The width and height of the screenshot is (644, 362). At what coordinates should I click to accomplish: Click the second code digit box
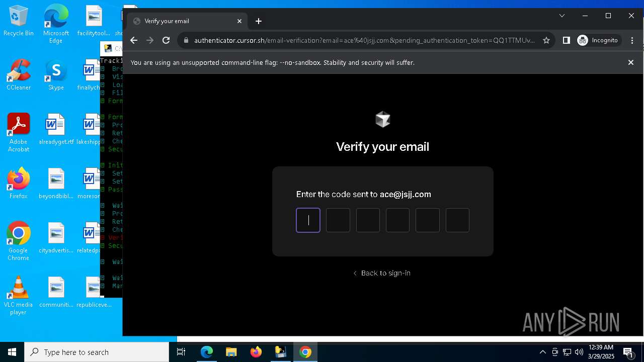(x=338, y=220)
